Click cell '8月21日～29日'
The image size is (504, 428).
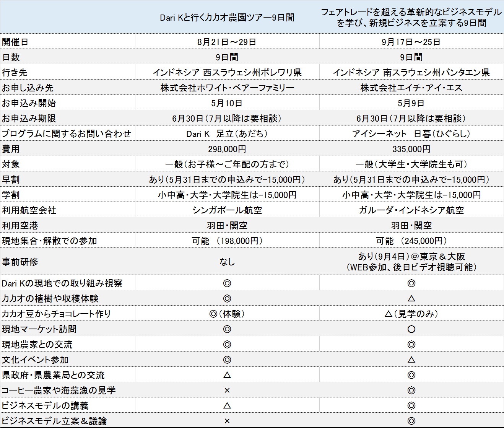227,42
